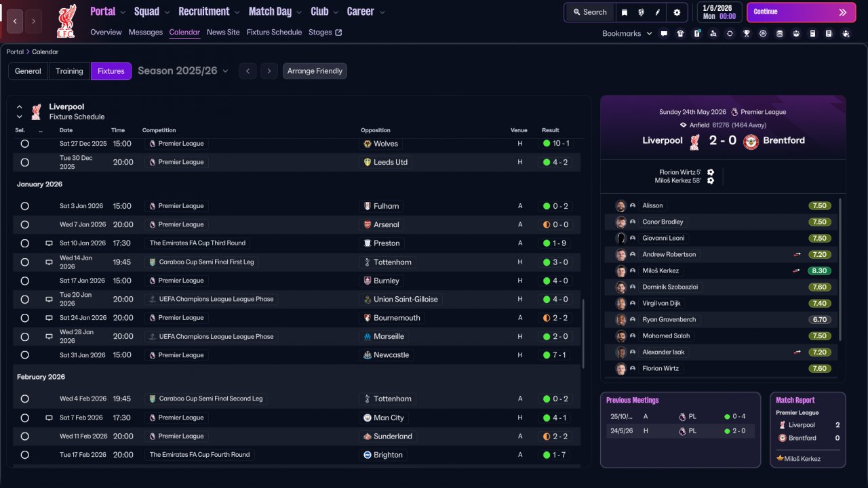
Task: Select the Burnley fixture radio button
Action: 25,281
